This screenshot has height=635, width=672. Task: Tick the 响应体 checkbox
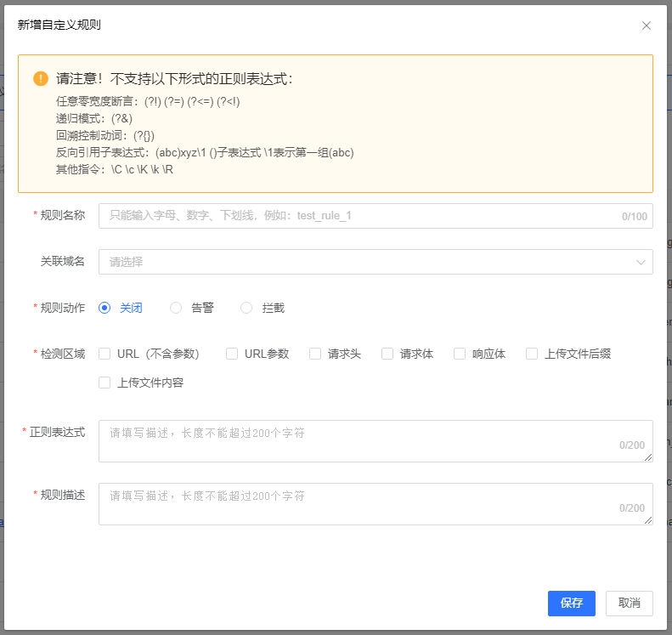coord(460,354)
